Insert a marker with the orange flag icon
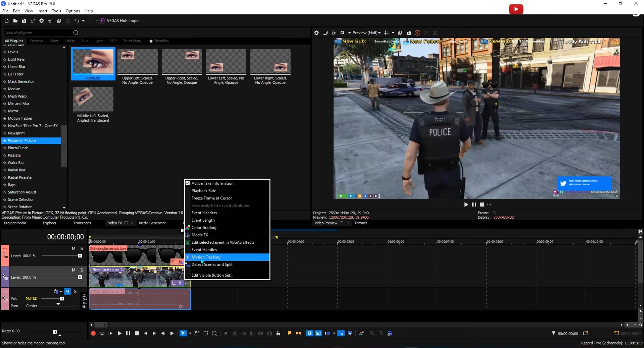644x348 pixels. pos(290,333)
